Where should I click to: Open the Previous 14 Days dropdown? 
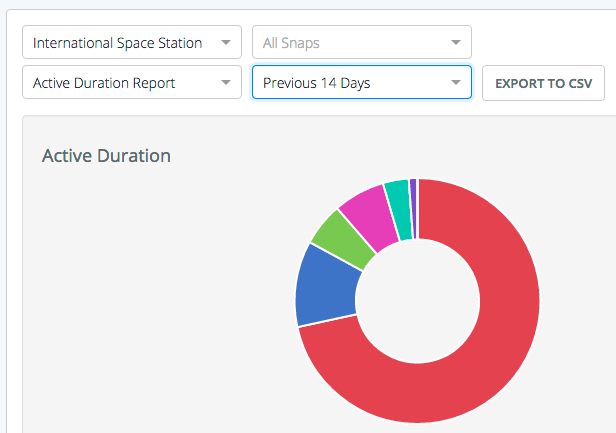tap(361, 83)
